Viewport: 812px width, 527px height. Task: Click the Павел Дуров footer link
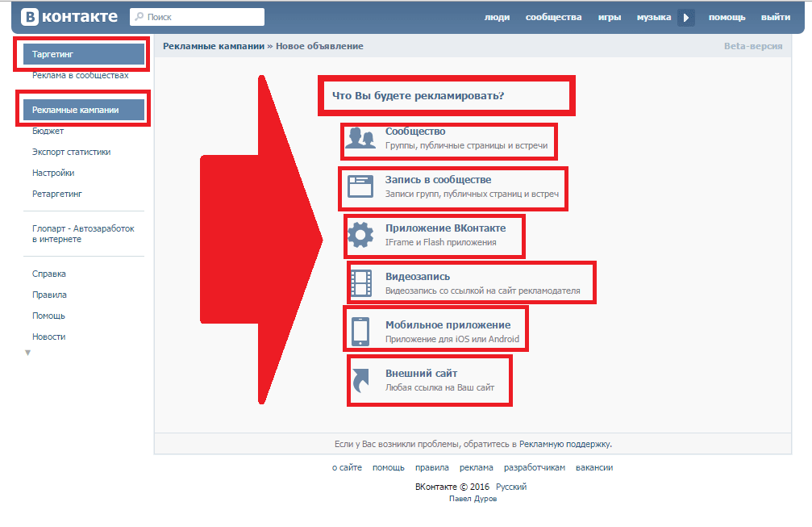pyautogui.click(x=473, y=499)
